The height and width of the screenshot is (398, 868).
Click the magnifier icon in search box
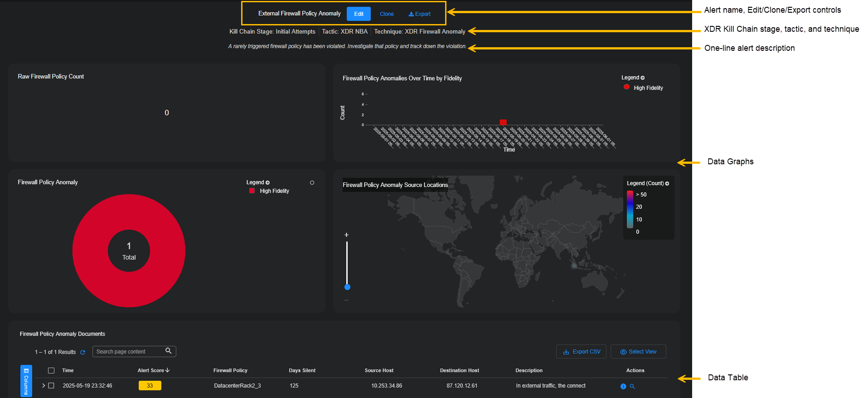(168, 351)
